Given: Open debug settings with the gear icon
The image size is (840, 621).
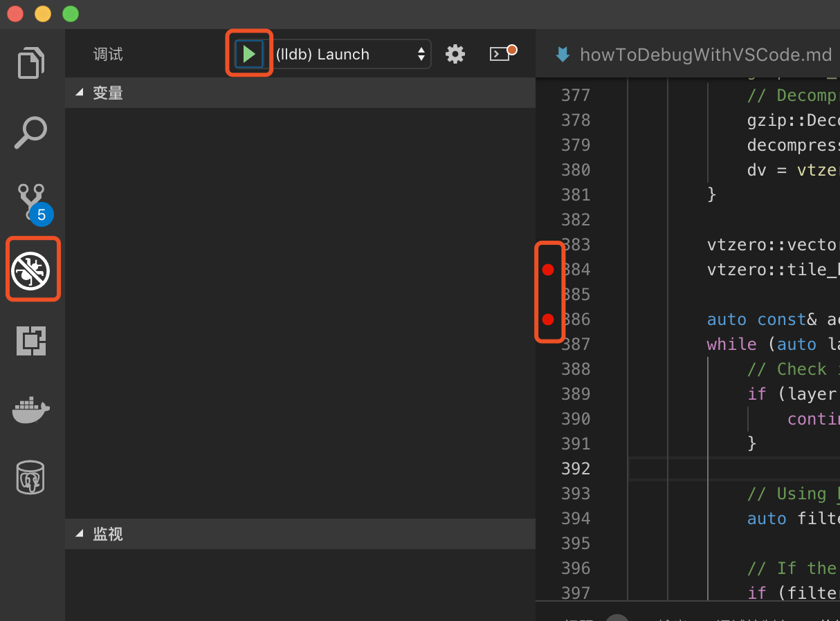Looking at the screenshot, I should click(x=455, y=53).
